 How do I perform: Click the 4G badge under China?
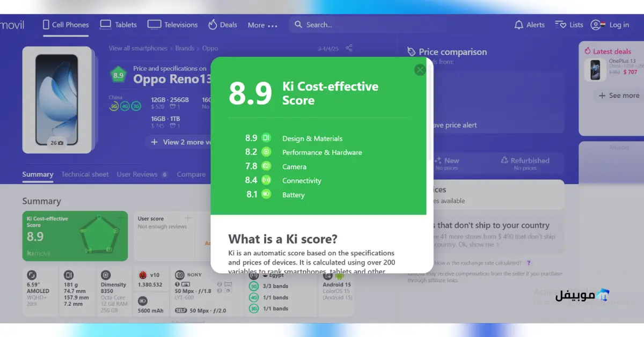click(x=125, y=106)
